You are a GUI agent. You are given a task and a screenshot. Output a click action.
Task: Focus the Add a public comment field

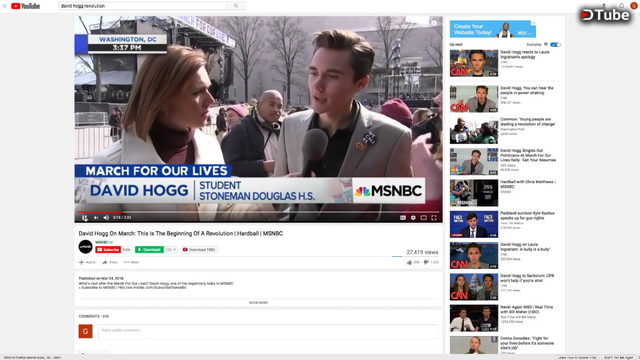click(x=268, y=331)
